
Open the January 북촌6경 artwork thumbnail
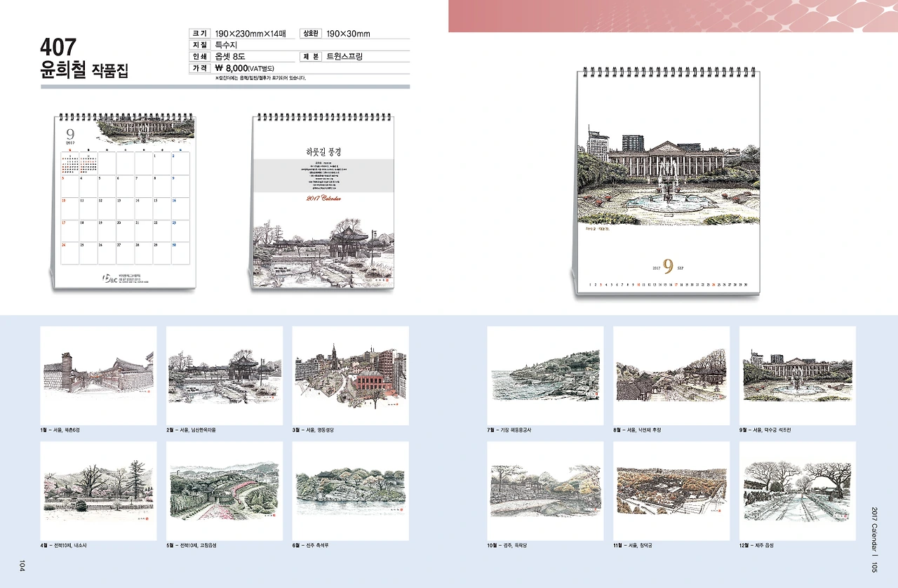[x=98, y=375]
